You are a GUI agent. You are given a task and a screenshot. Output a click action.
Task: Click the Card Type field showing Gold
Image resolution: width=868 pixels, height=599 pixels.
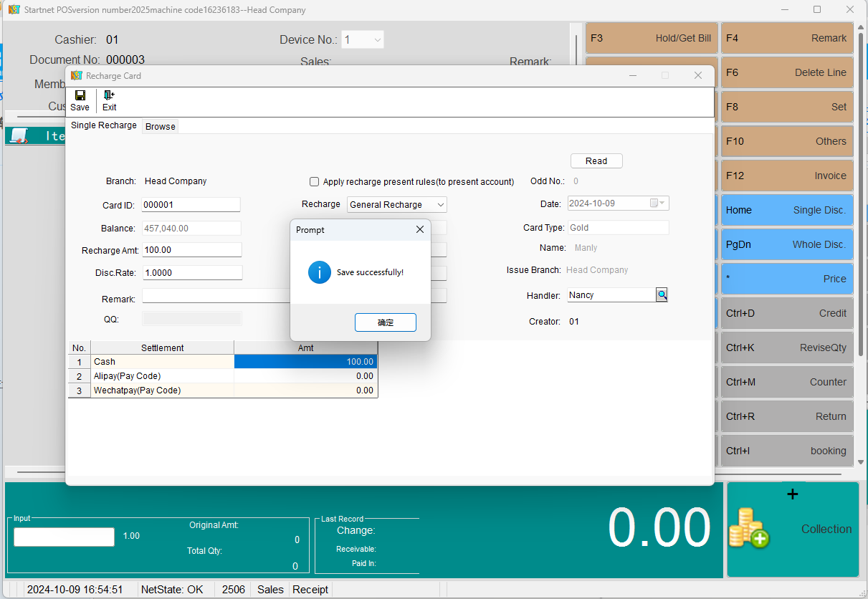point(619,228)
